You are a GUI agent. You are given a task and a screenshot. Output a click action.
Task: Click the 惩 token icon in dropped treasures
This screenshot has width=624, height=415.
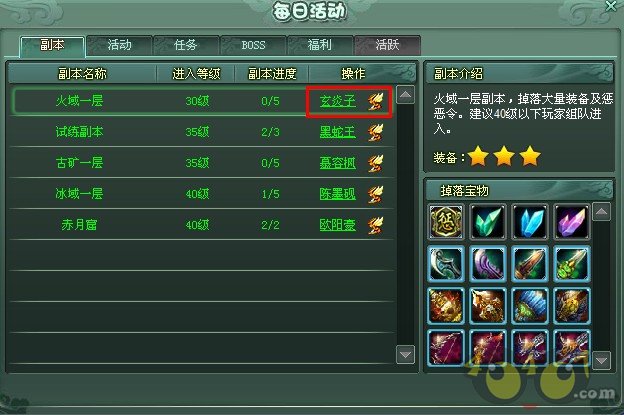click(446, 222)
